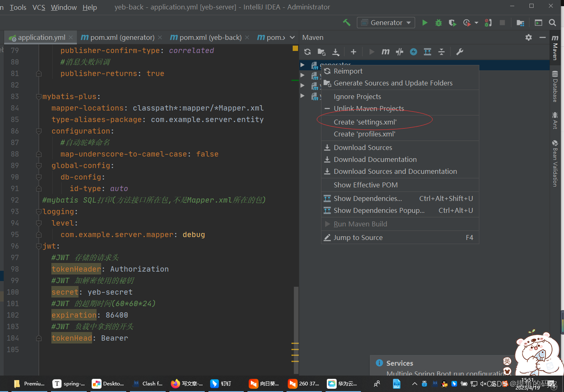This screenshot has height=392, width=564.
Task: Collapse all nodes in Maven tree
Action: (441, 52)
